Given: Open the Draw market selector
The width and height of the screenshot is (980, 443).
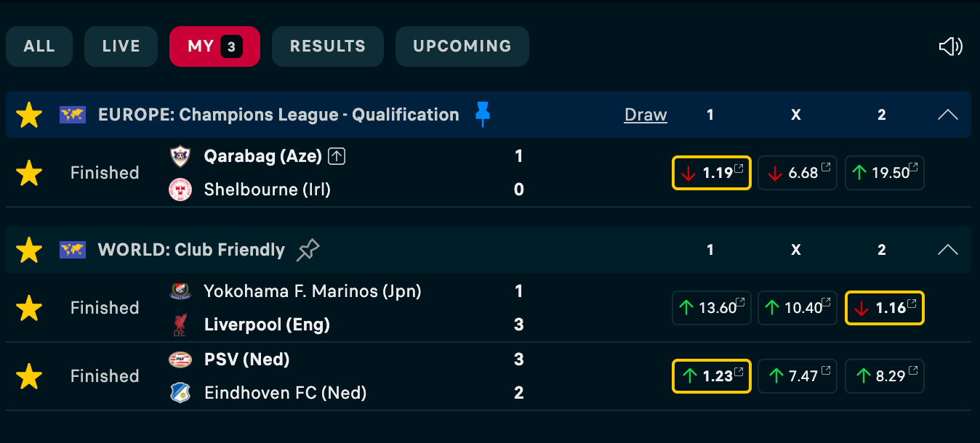Looking at the screenshot, I should 645,115.
